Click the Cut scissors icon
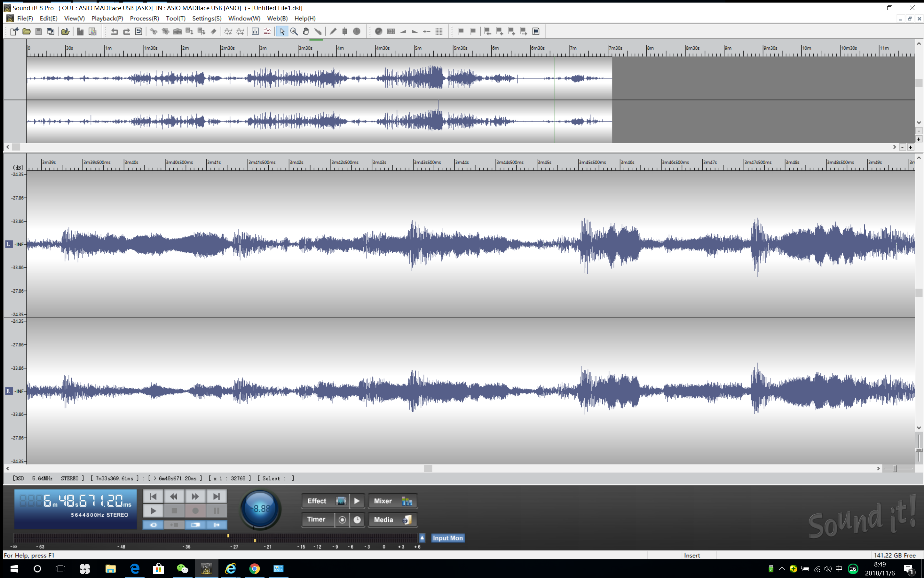The width and height of the screenshot is (924, 578). coord(153,31)
